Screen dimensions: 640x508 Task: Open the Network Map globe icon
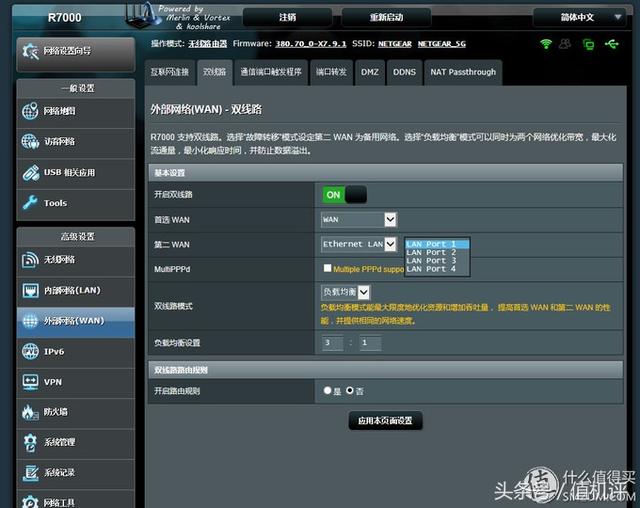point(30,111)
